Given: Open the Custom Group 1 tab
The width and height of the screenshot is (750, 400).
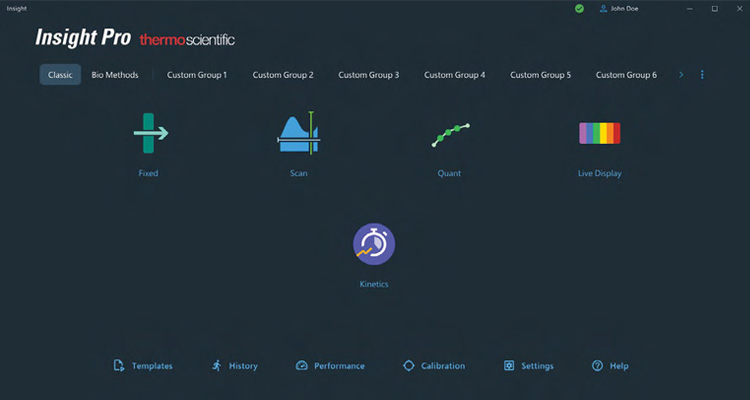Looking at the screenshot, I should coord(197,75).
